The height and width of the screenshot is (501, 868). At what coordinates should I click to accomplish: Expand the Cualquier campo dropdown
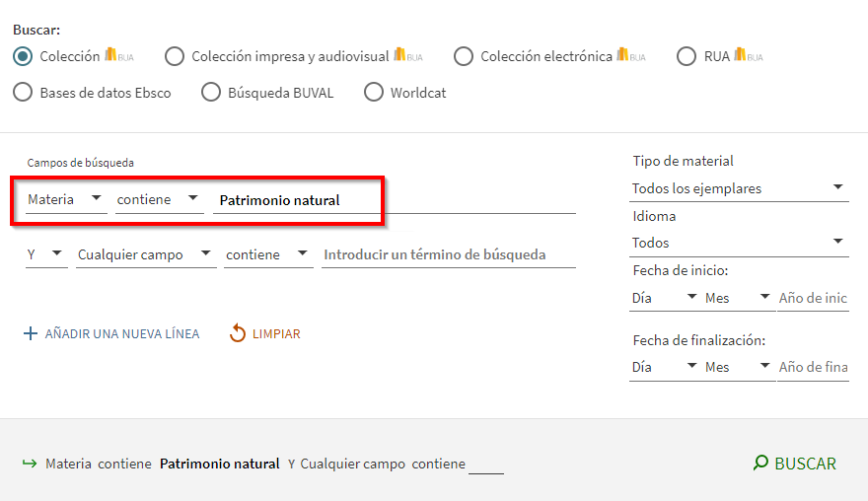click(x=146, y=254)
